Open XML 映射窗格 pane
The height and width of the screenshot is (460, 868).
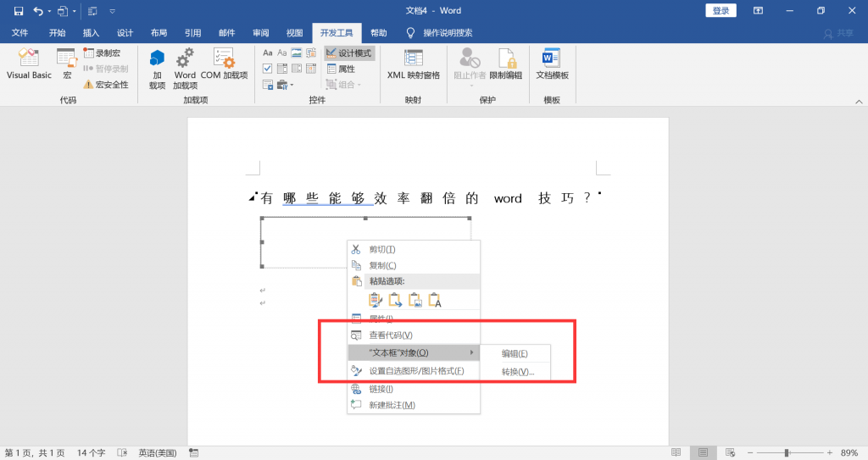[x=414, y=64]
